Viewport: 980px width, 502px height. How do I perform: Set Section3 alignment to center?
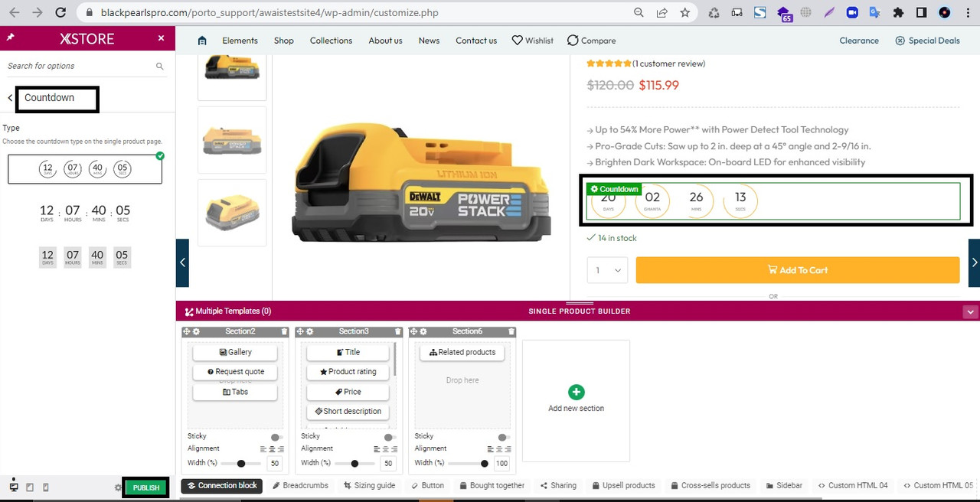pyautogui.click(x=385, y=449)
